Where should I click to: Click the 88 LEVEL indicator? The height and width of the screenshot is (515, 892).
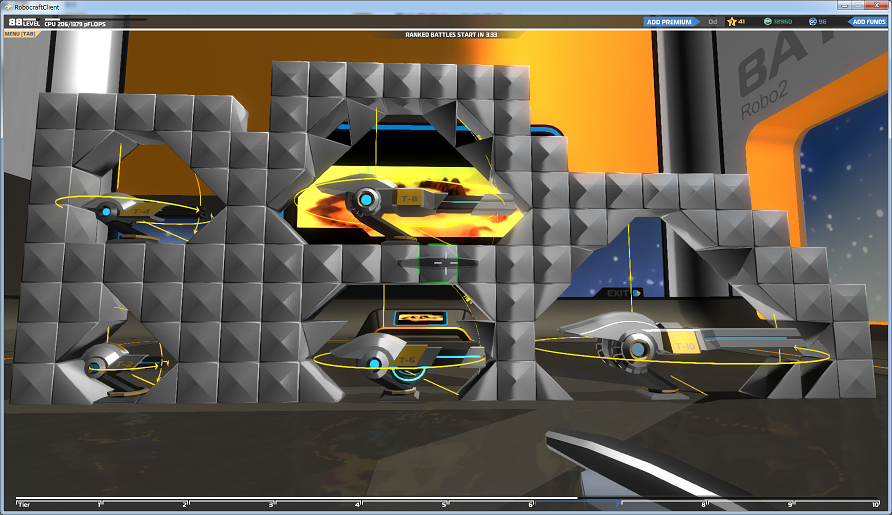[24, 22]
